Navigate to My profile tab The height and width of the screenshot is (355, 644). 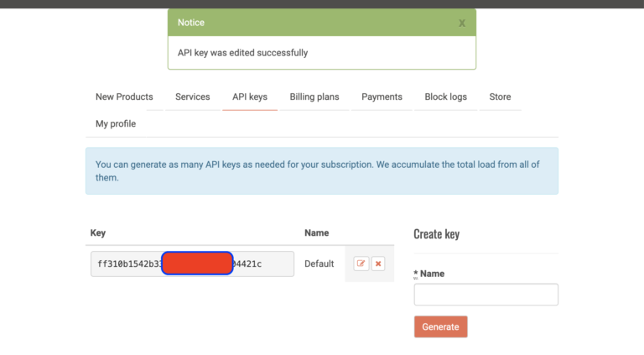tap(116, 123)
